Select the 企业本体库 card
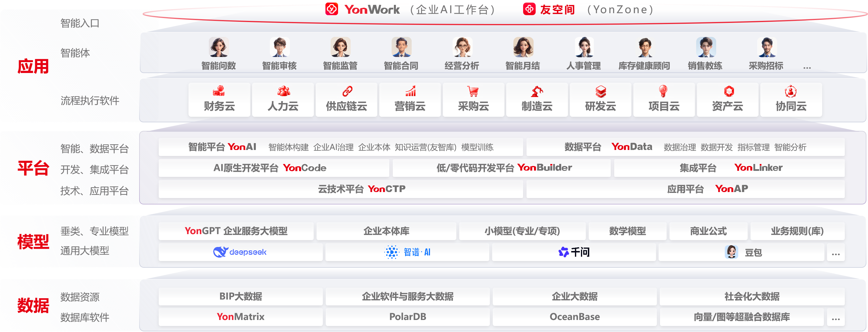 386,231
